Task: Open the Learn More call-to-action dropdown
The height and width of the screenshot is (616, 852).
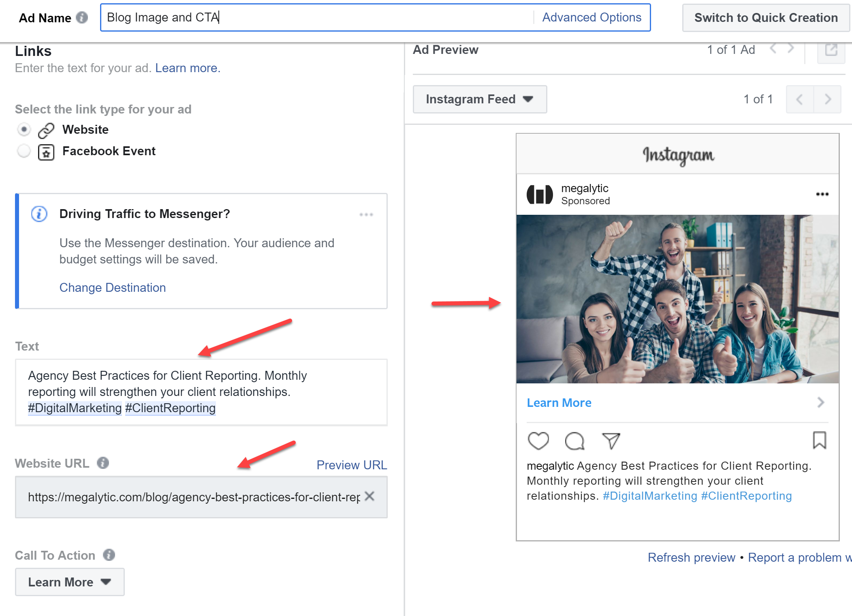Action: (70, 582)
